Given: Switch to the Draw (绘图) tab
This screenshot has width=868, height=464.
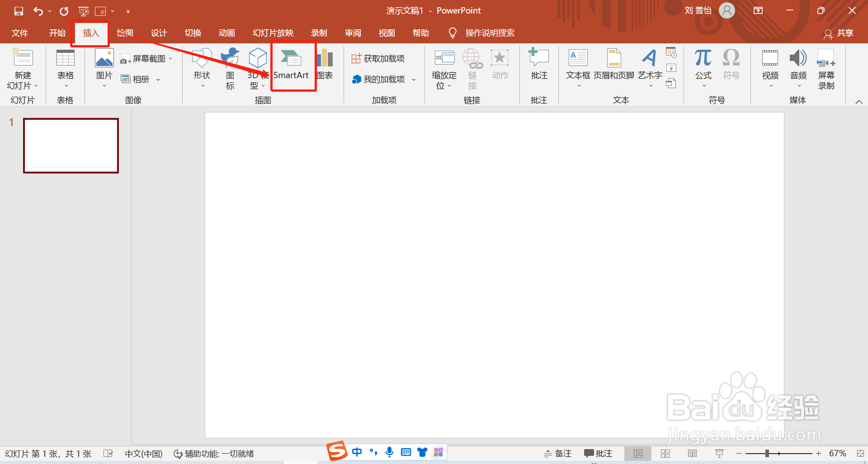Looking at the screenshot, I should [x=125, y=33].
